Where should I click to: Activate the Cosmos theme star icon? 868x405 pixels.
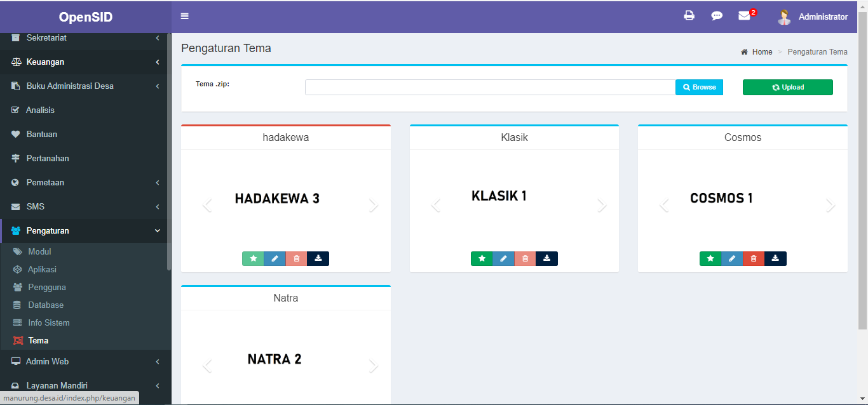710,258
